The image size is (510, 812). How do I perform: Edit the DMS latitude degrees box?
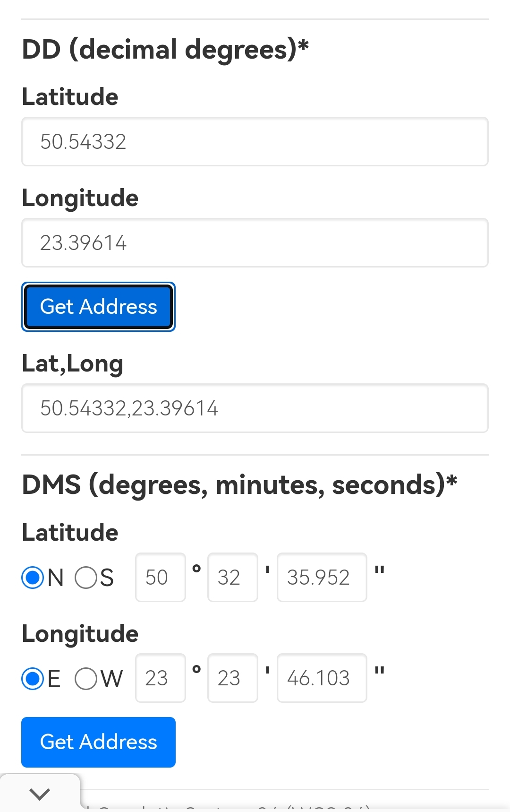point(161,578)
